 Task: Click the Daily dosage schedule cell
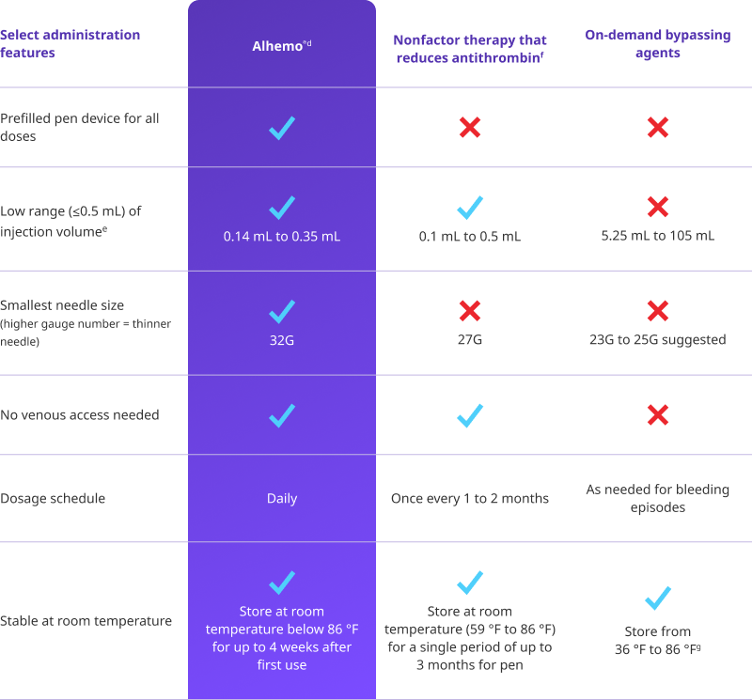(281, 499)
